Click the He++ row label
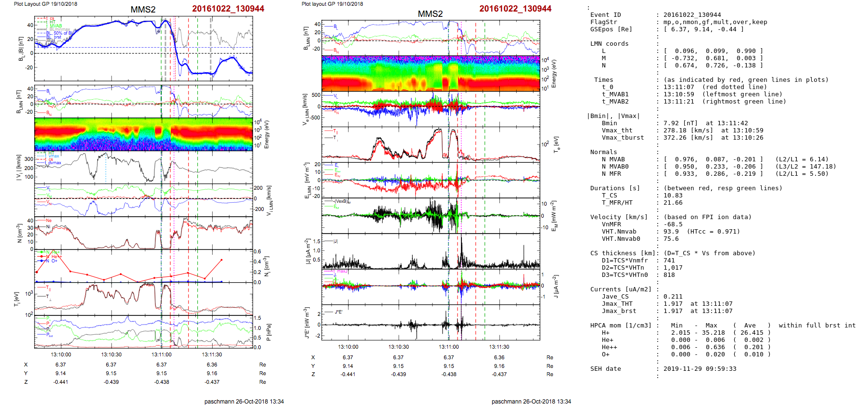Screen dimensions: 868x405 (x=610, y=347)
